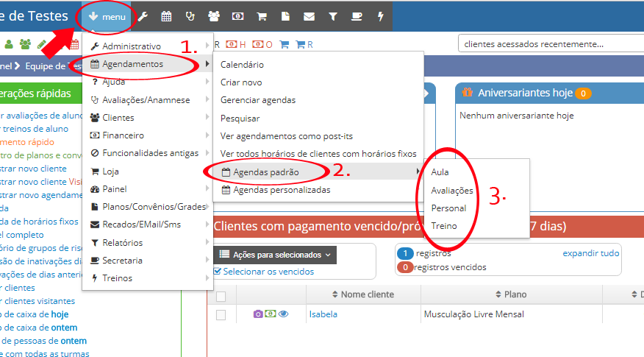Open the wrench administrative icon in top toolbar
Viewport: 644px width, 357px height.
(143, 16)
